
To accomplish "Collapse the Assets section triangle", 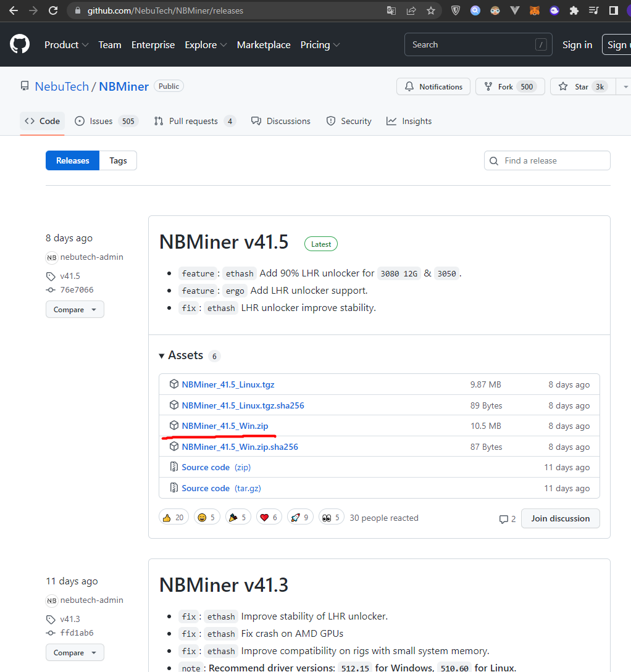I will click(162, 355).
